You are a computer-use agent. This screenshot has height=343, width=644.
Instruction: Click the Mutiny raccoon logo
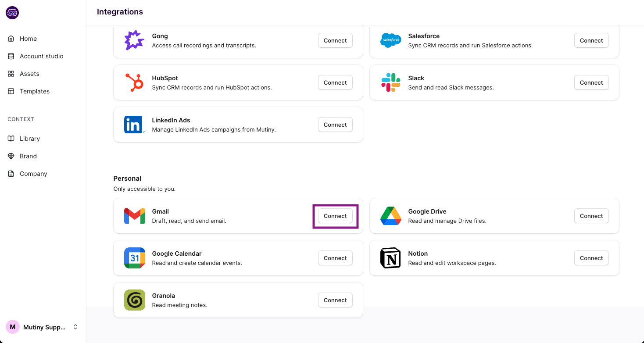point(12,13)
